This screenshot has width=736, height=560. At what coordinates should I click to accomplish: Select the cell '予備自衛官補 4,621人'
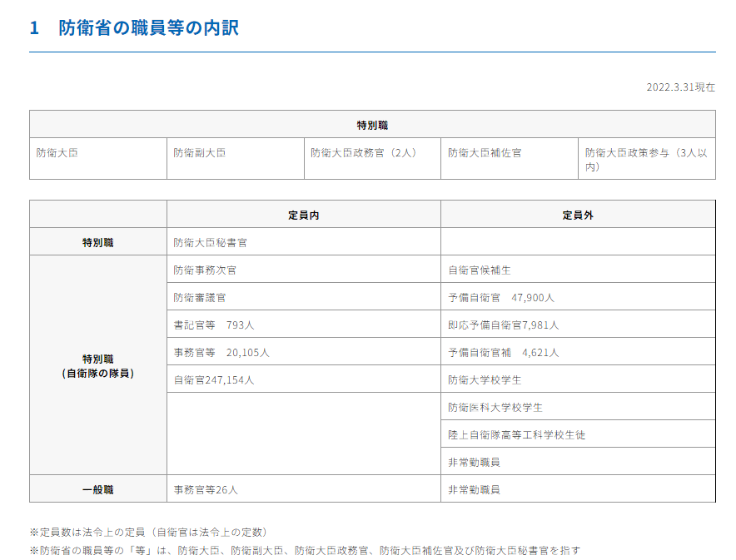click(x=578, y=352)
